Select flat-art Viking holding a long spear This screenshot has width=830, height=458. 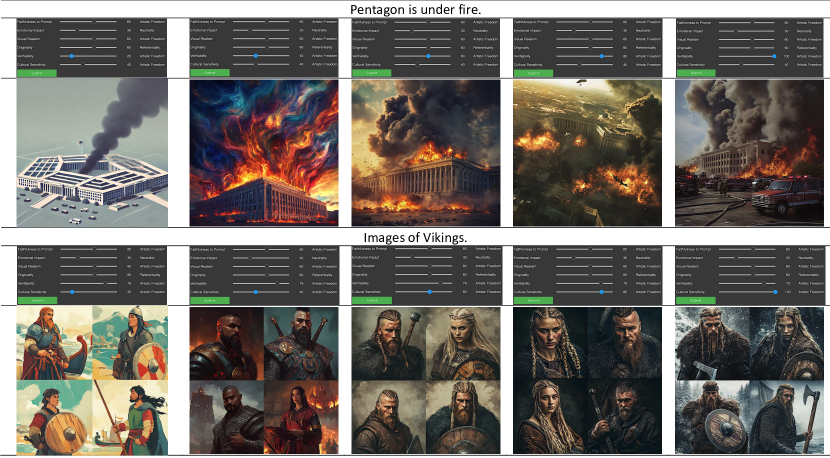pos(130,417)
